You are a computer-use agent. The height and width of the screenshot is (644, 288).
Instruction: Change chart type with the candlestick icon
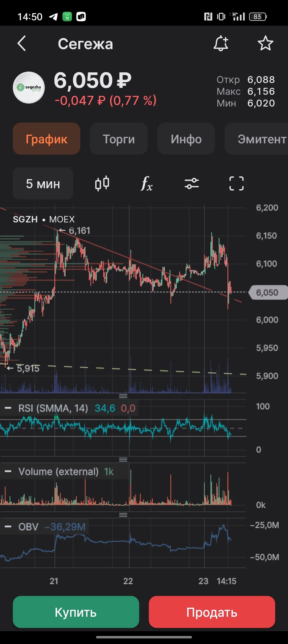(x=102, y=183)
